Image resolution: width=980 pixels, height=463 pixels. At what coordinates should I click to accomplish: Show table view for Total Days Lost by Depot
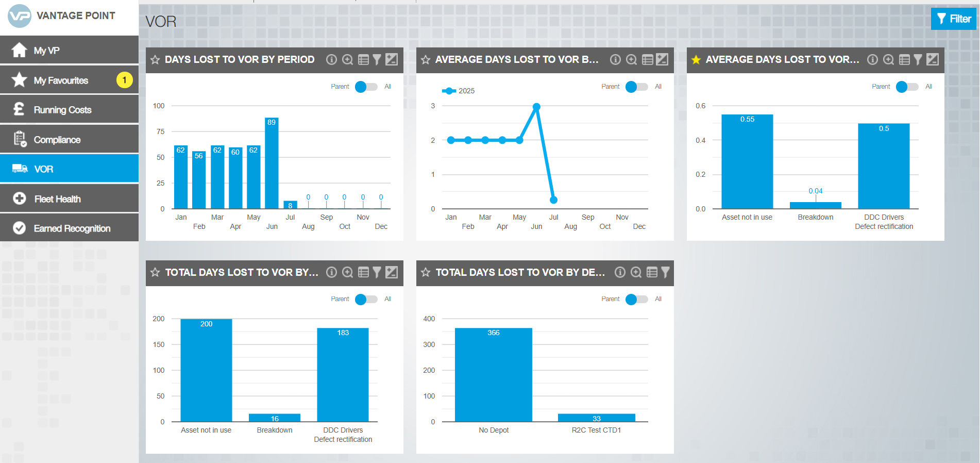[x=652, y=272]
